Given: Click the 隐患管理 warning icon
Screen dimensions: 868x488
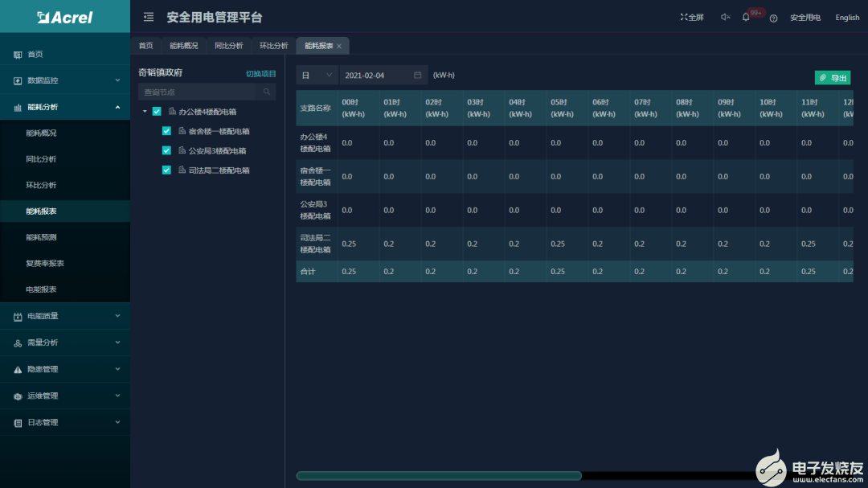Looking at the screenshot, I should point(18,370).
